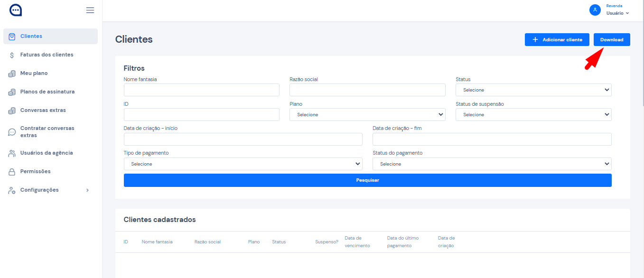Click the people icon for Usuários da agência
This screenshot has height=278, width=644.
tap(12, 153)
